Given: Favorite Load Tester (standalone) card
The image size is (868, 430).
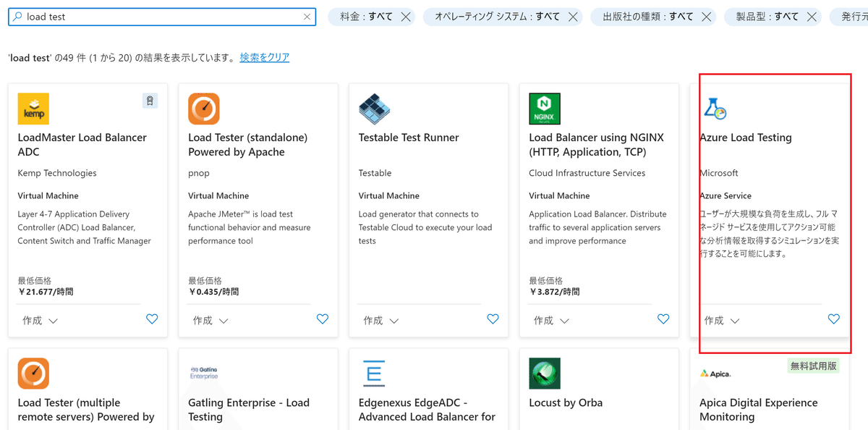Looking at the screenshot, I should click(x=323, y=319).
